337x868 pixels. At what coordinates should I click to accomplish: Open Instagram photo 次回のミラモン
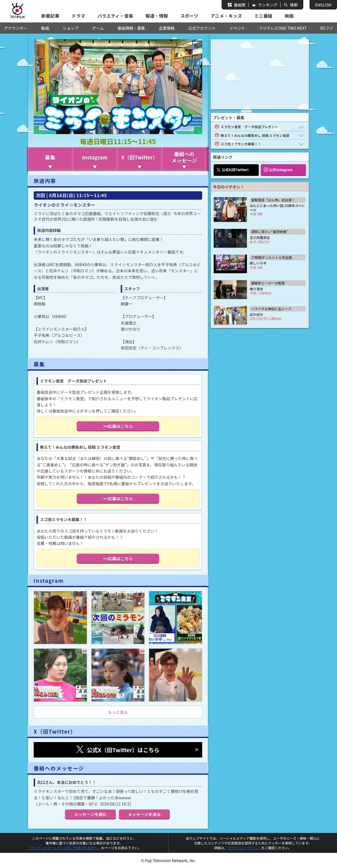point(118,617)
